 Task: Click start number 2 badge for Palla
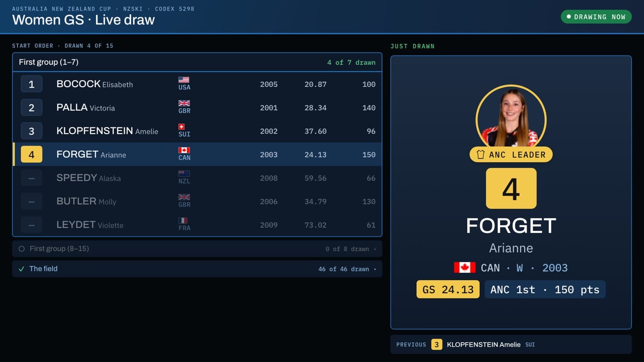point(31,108)
